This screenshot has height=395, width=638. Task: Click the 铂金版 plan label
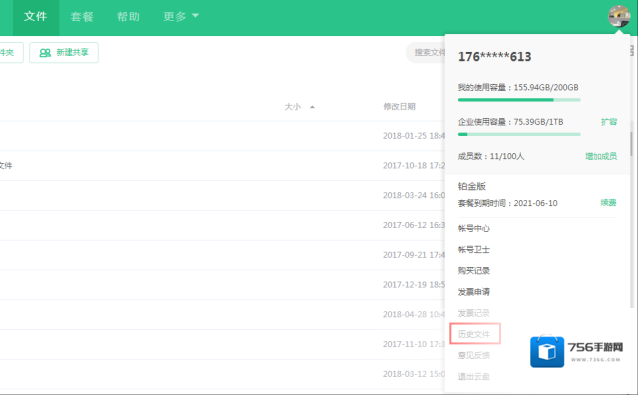pyautogui.click(x=472, y=186)
